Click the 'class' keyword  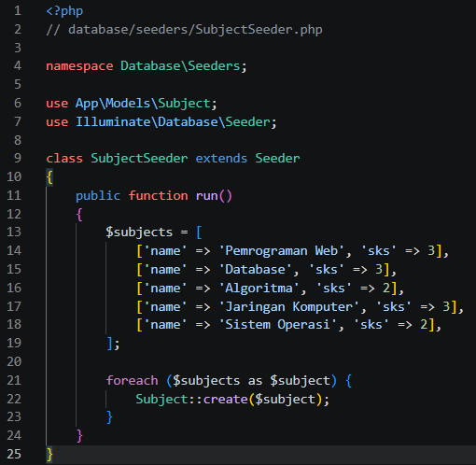pyautogui.click(x=64, y=158)
